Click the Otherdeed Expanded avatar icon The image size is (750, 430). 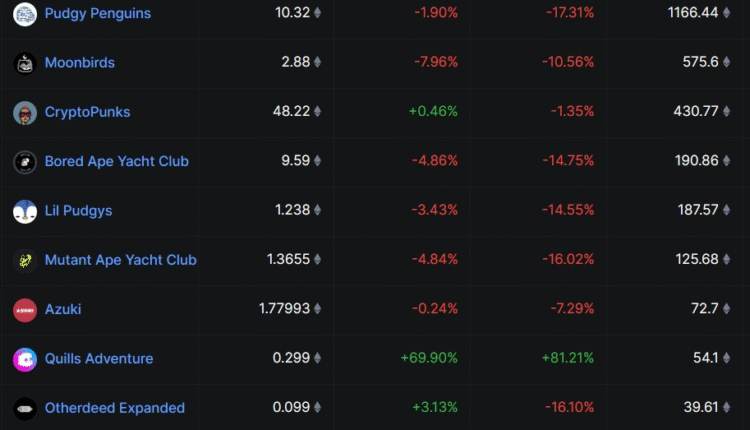[25, 408]
